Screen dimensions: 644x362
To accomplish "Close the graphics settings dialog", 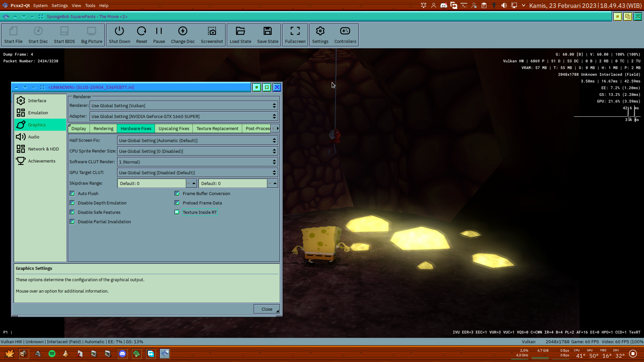I will pyautogui.click(x=266, y=309).
